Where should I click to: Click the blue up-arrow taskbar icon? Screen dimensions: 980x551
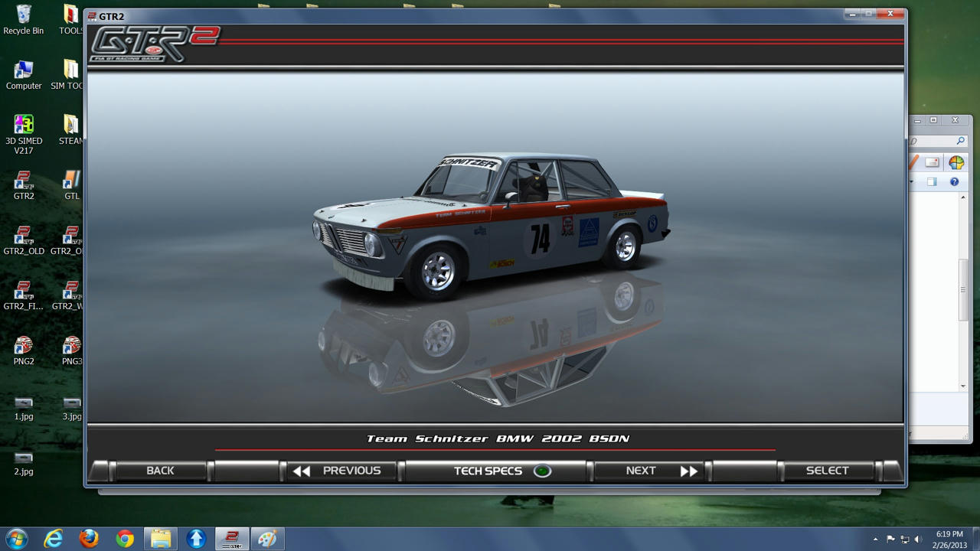pyautogui.click(x=196, y=539)
